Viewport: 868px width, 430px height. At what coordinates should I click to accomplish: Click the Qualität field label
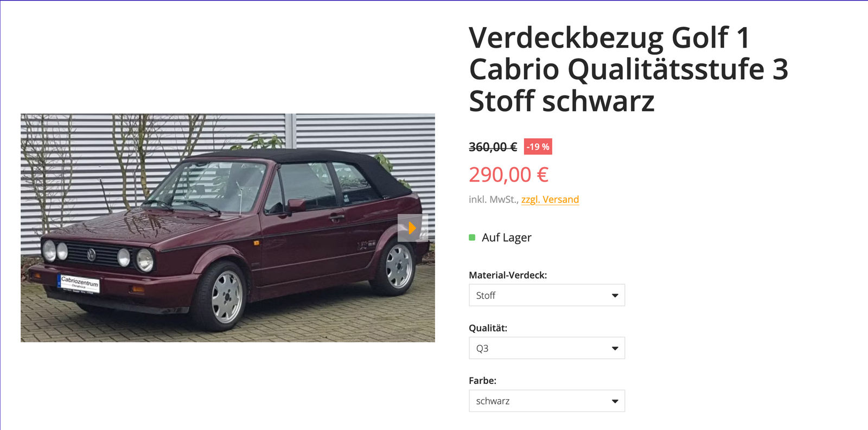(x=488, y=328)
